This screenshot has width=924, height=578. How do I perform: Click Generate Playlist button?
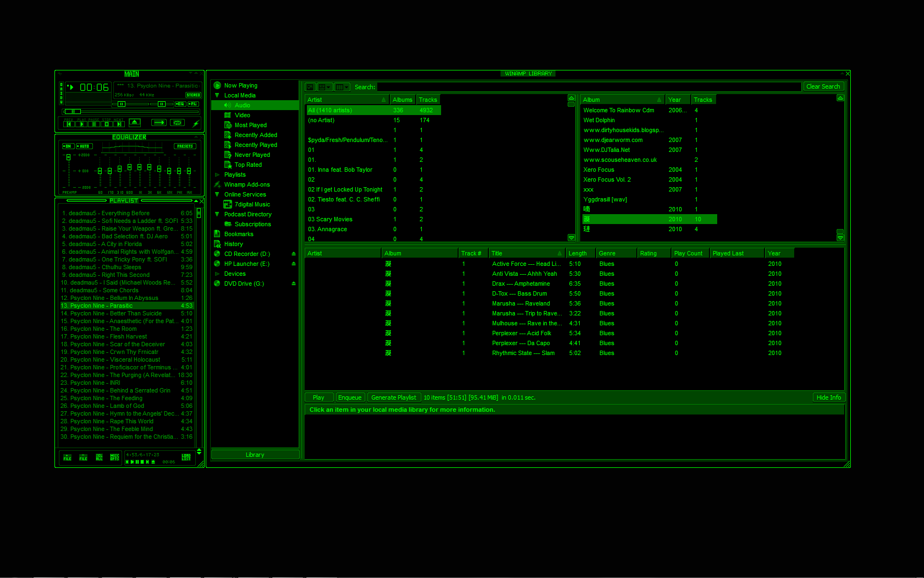tap(394, 397)
